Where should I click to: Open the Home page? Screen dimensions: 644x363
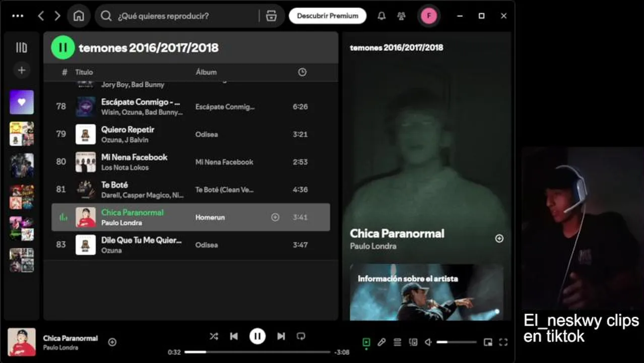pyautogui.click(x=79, y=16)
